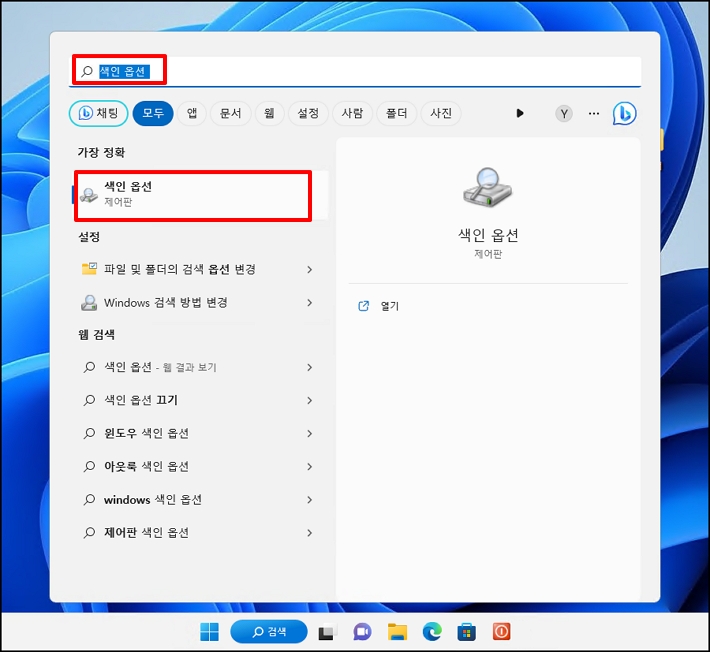The image size is (710, 652).
Task: Switch to the 사람 filter tab
Action: pos(352,113)
